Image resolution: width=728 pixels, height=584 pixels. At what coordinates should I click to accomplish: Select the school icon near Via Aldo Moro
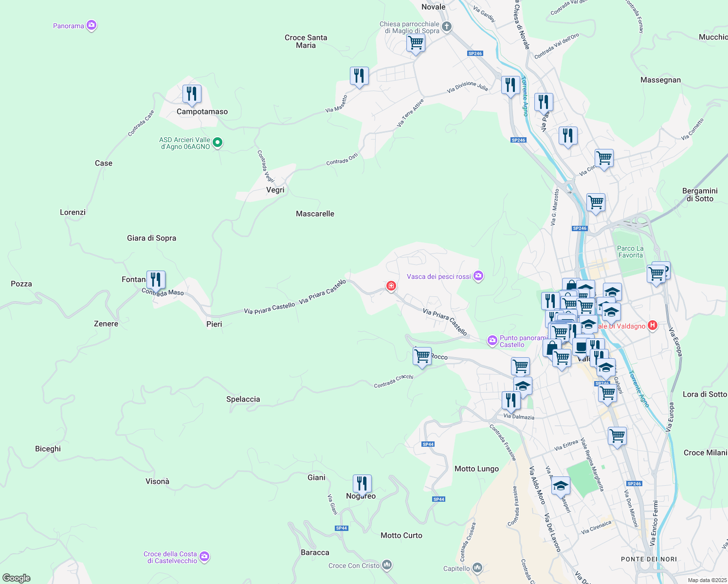click(561, 486)
